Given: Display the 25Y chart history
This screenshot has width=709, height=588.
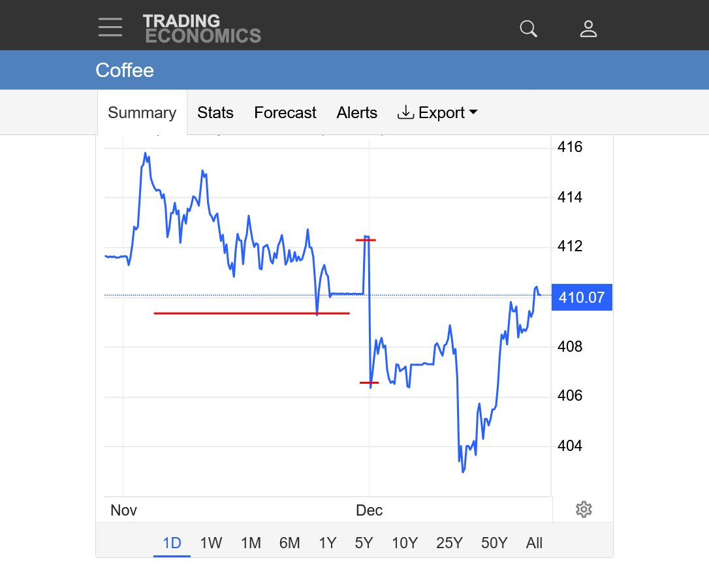Looking at the screenshot, I should (449, 543).
